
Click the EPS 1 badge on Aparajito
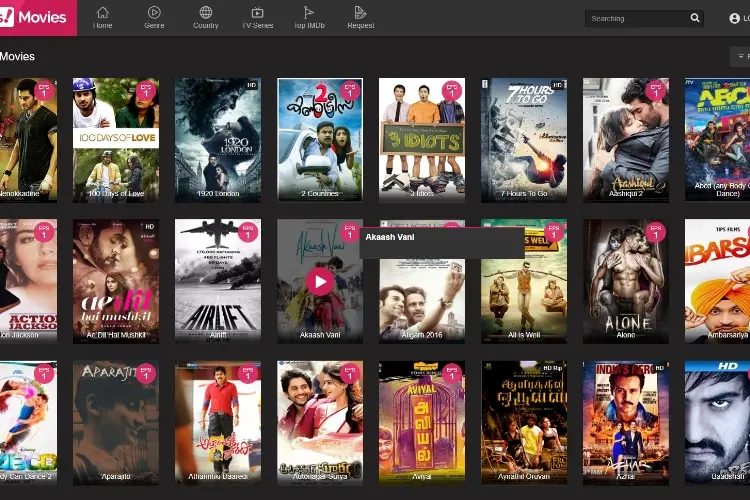(146, 374)
